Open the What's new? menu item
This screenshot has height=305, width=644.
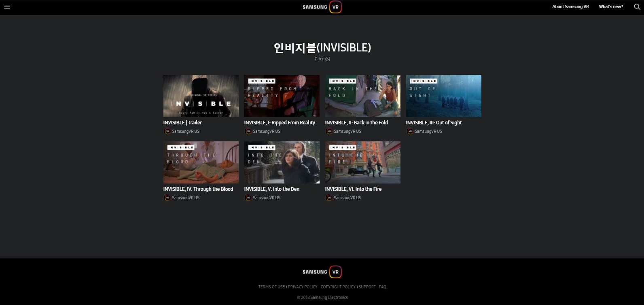pos(611,6)
